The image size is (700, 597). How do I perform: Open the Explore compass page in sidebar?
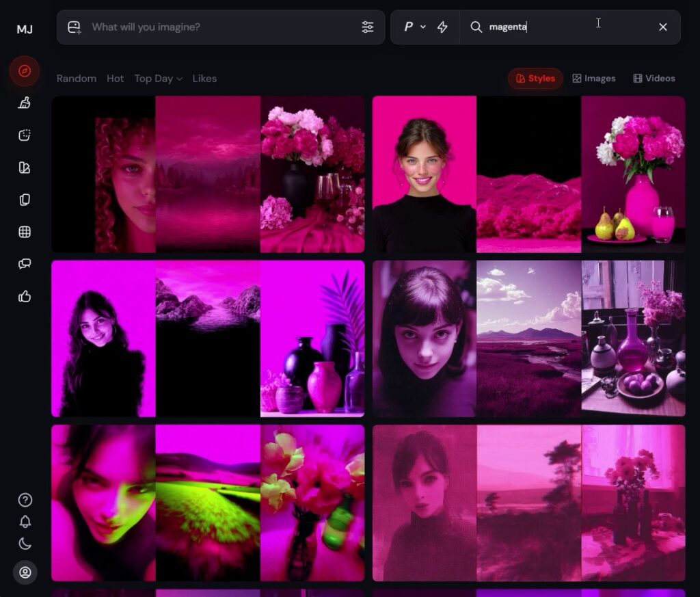(25, 71)
